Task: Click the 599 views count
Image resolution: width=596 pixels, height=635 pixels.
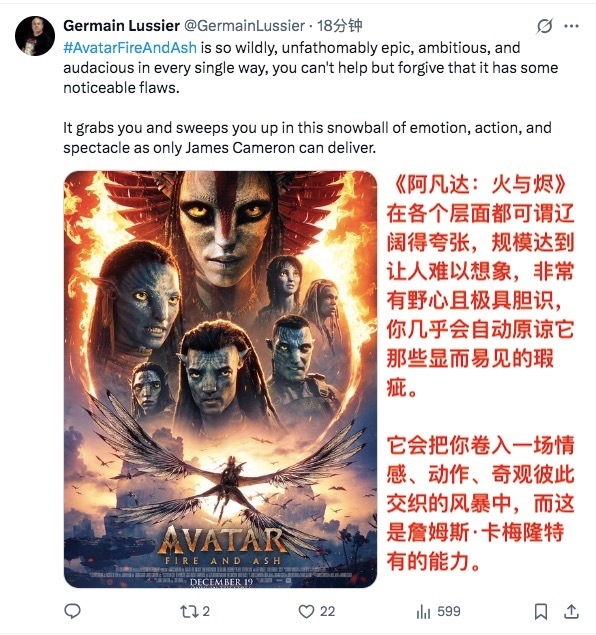Action: point(449,612)
